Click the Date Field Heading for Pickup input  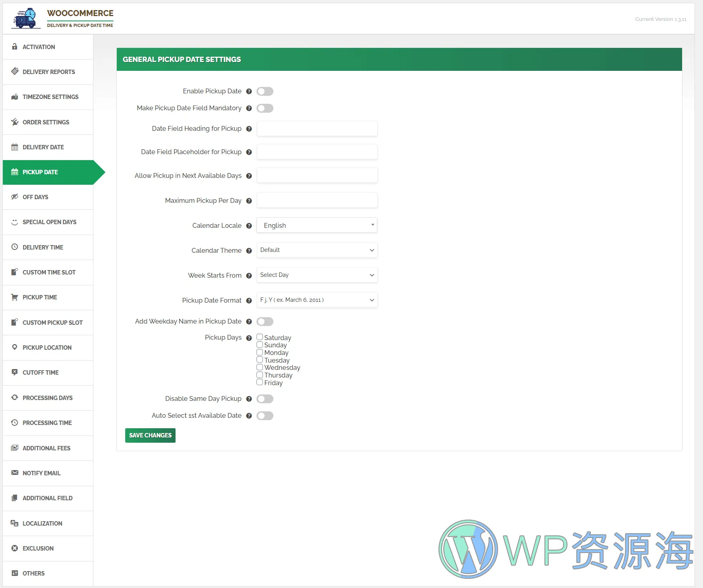(x=317, y=129)
